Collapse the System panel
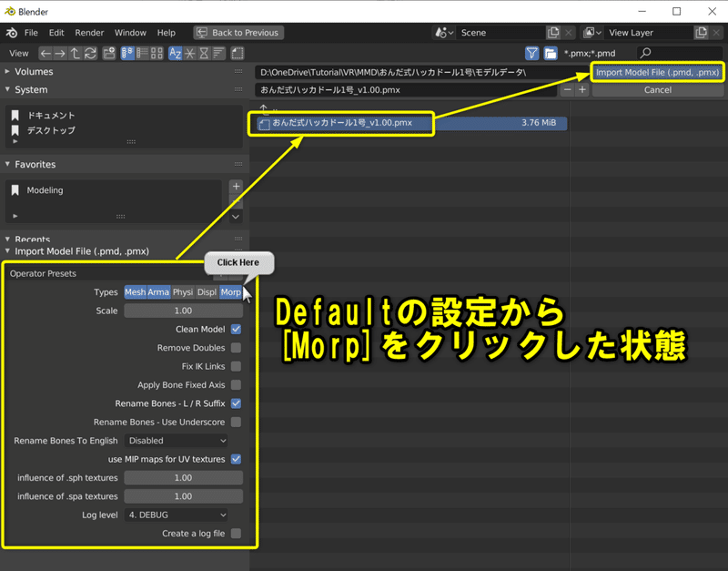The width and height of the screenshot is (728, 571). (7, 89)
